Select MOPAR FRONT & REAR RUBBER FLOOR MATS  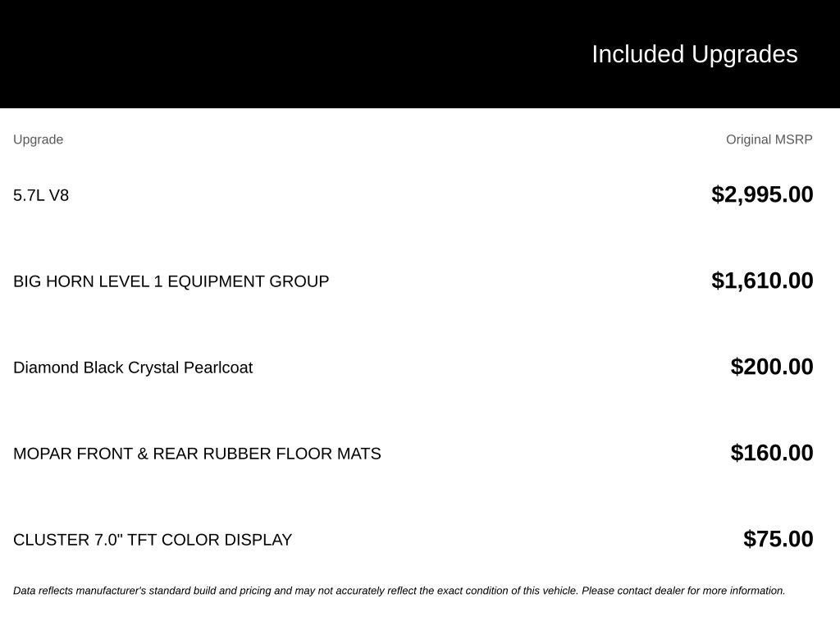coord(197,454)
